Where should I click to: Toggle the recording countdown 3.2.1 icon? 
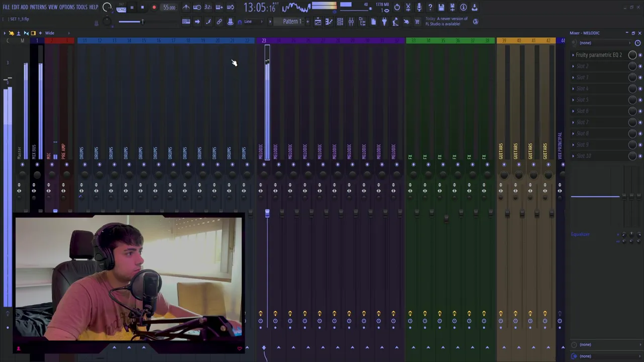tap(208, 8)
